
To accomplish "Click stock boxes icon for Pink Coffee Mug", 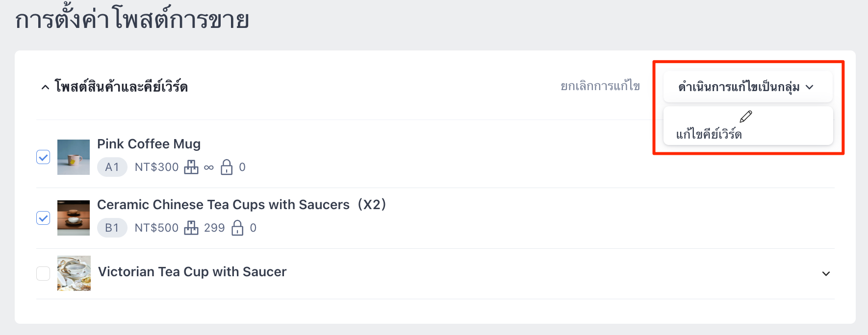I will coord(191,167).
